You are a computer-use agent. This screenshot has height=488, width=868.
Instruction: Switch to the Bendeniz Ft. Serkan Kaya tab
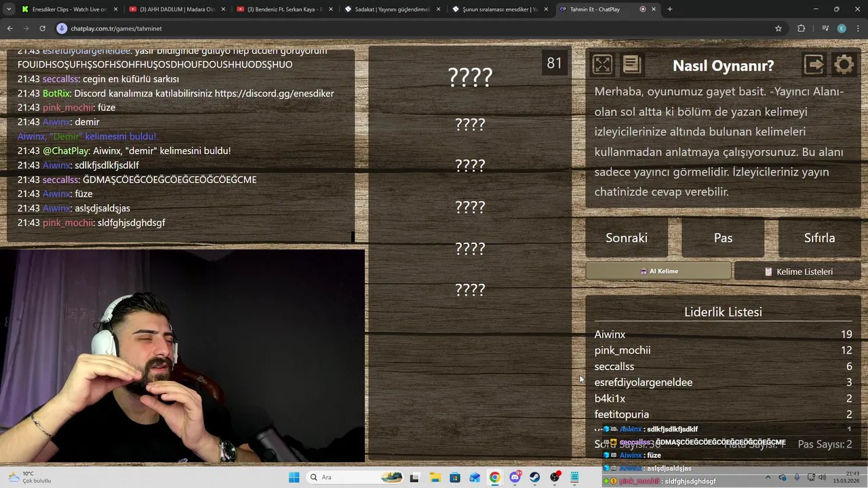pos(285,9)
